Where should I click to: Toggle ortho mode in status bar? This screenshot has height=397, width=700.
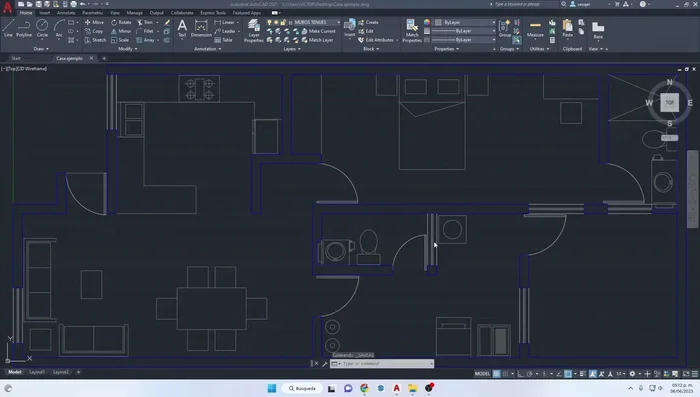click(x=521, y=374)
